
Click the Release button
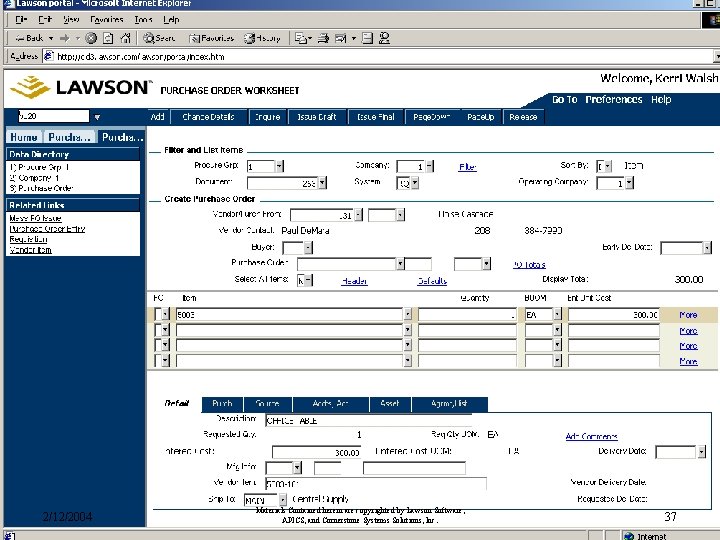[x=523, y=117]
